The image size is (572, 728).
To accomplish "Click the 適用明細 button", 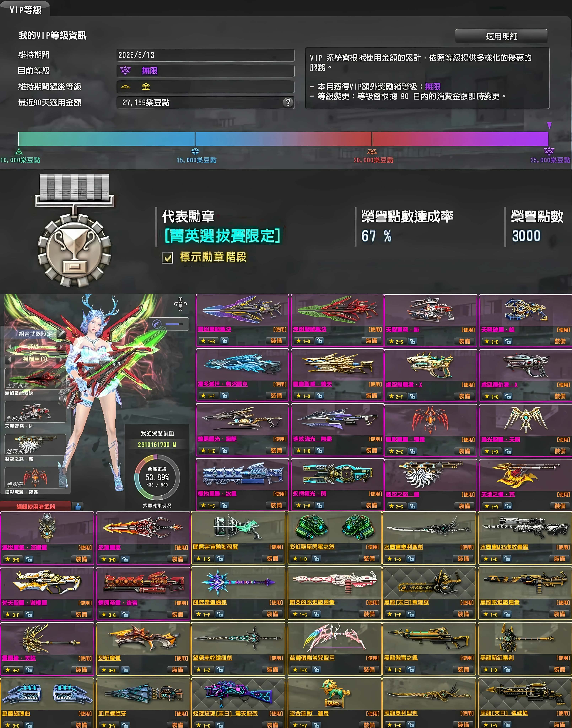I will [501, 36].
